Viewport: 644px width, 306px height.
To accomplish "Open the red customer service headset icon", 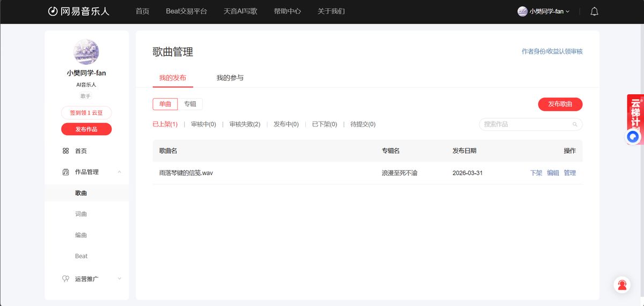I will (x=622, y=285).
